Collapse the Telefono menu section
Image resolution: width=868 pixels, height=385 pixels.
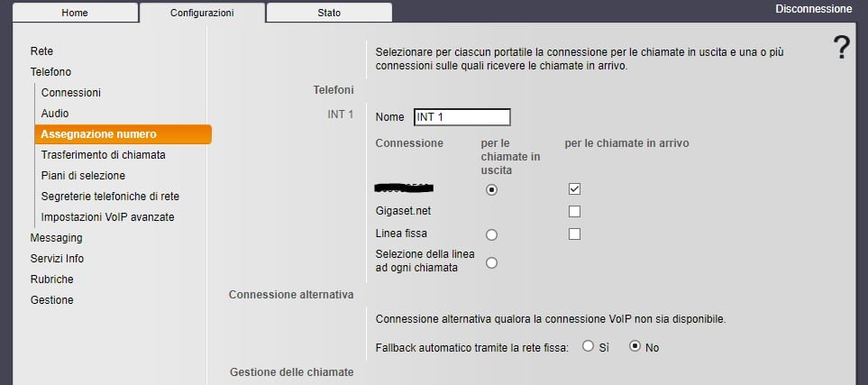point(51,72)
